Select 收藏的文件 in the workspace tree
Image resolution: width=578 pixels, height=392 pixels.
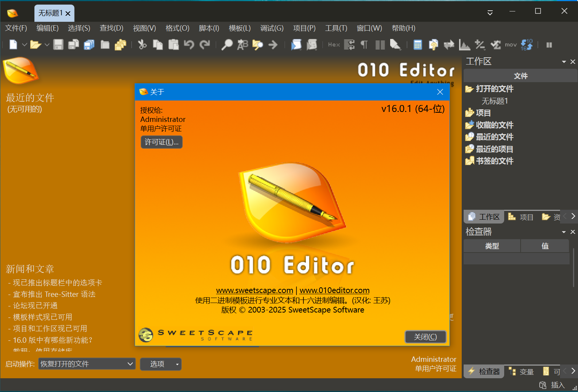495,125
